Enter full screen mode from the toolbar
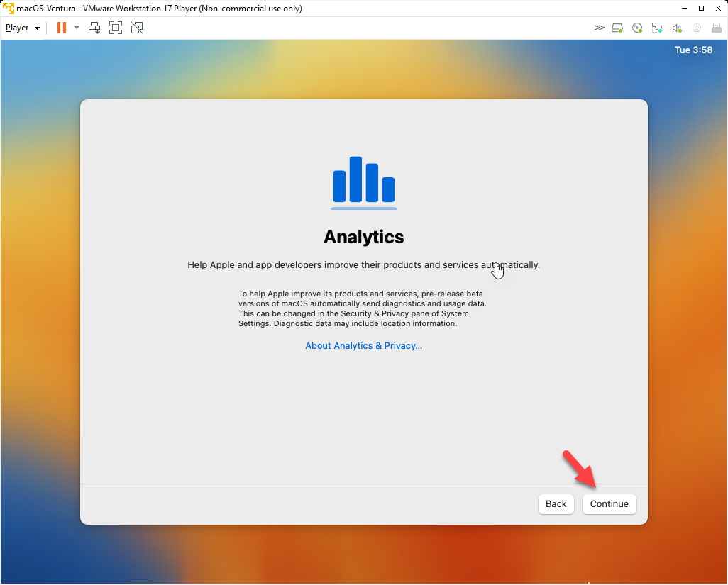 (116, 28)
